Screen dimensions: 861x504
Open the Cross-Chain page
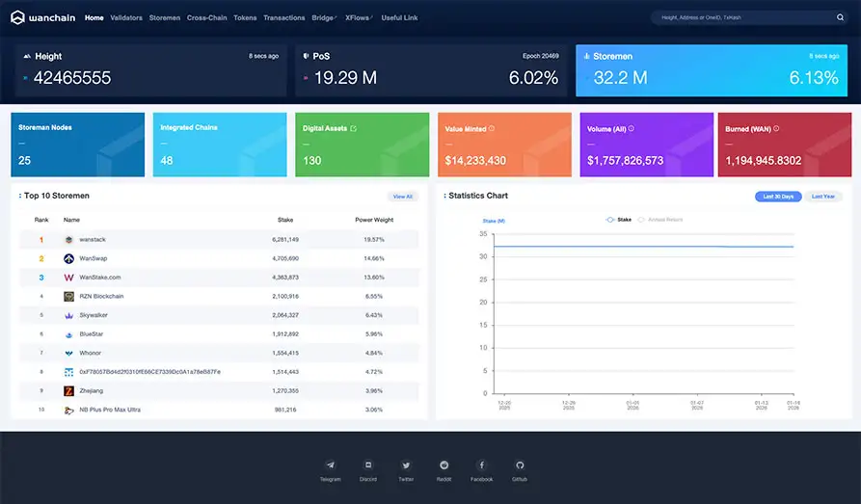tap(206, 18)
